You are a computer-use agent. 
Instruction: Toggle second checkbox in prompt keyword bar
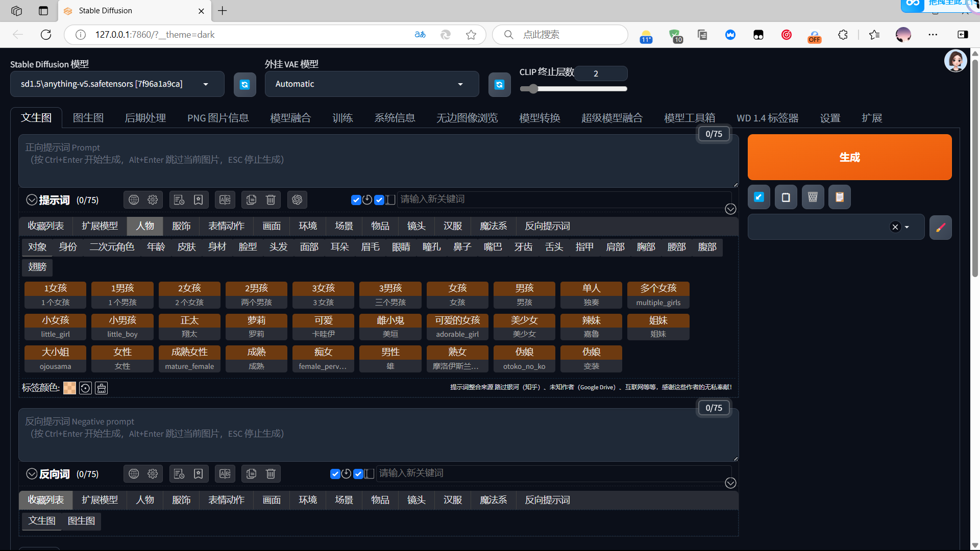pyautogui.click(x=379, y=200)
